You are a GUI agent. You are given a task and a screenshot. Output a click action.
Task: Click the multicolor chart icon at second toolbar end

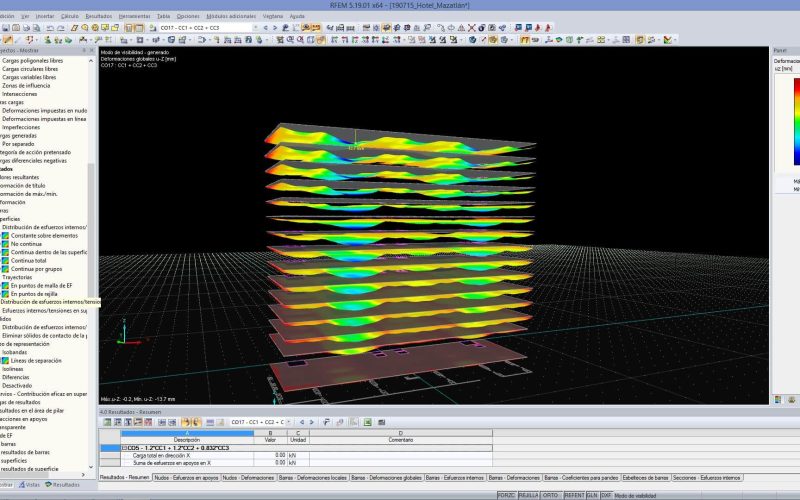point(667,39)
